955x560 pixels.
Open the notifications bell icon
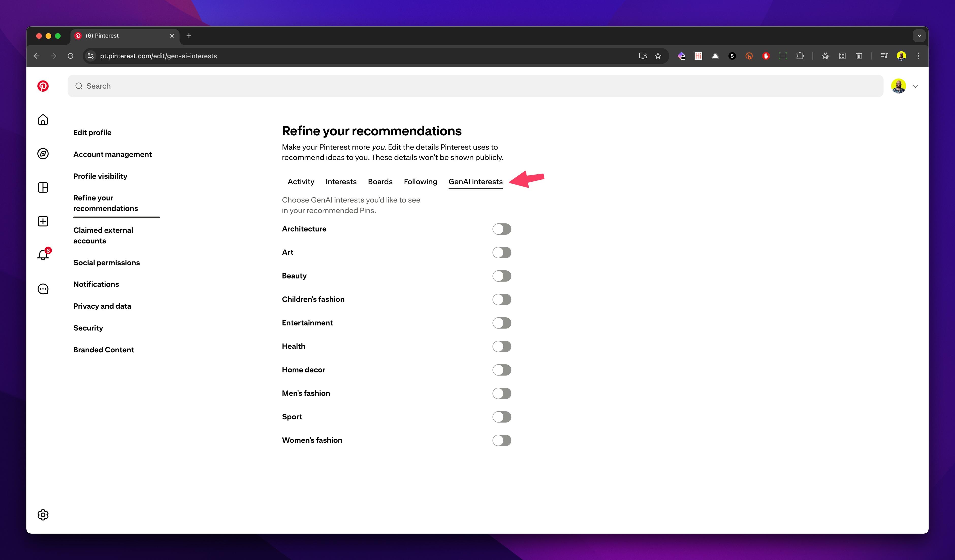click(x=43, y=255)
